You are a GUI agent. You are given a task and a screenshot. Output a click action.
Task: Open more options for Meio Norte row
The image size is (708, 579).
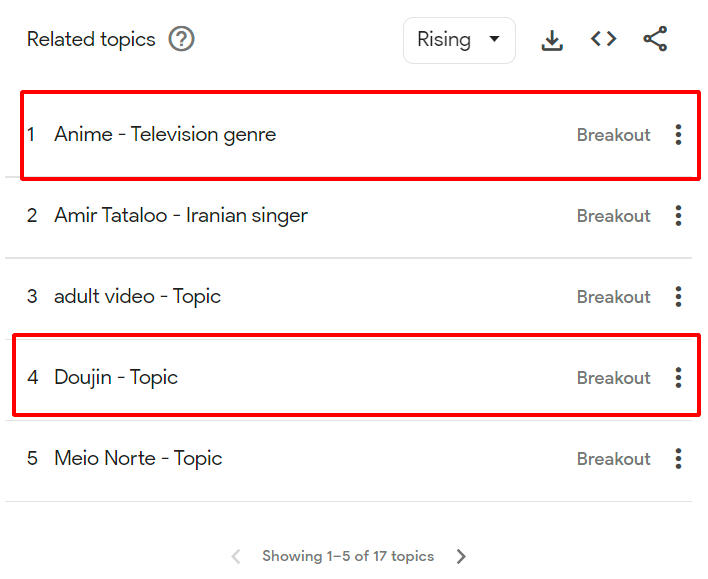point(678,459)
